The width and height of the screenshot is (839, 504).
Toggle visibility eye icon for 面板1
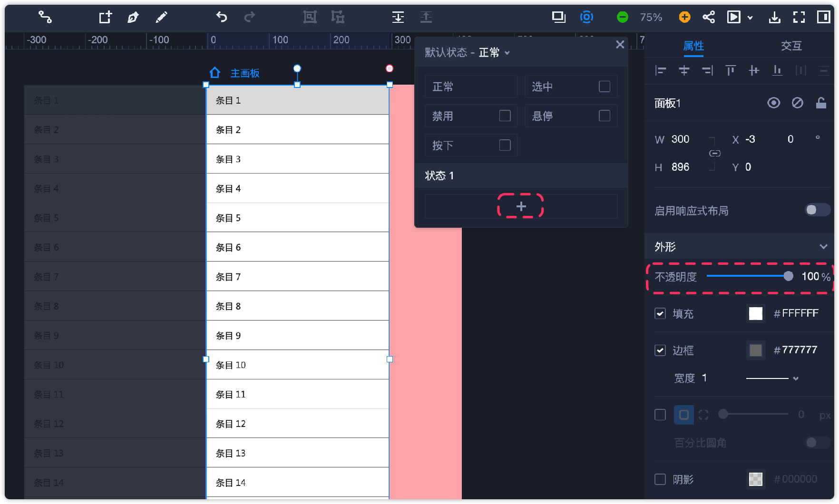click(x=773, y=103)
